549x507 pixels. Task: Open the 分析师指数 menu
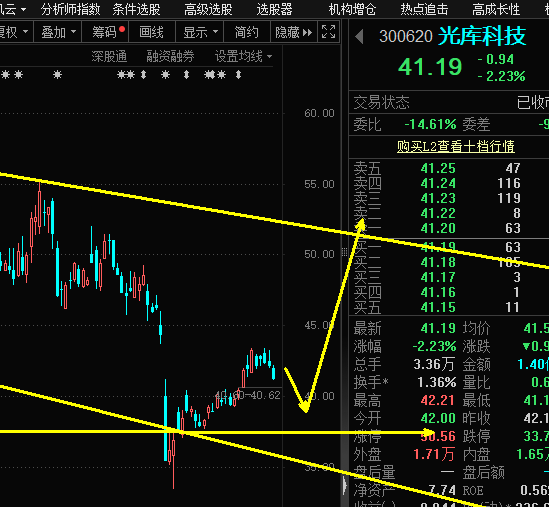click(70, 9)
